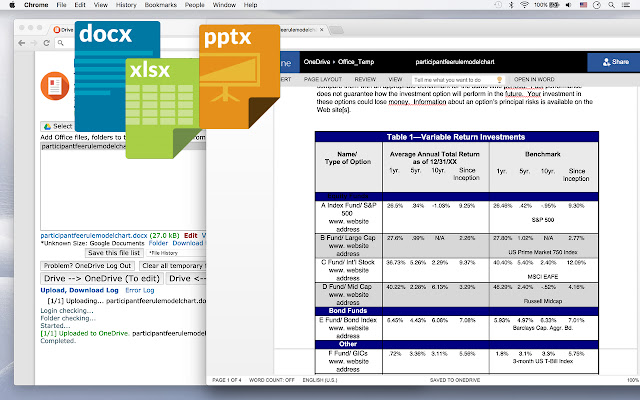
Task: Open a new tab in front window
Action: point(336,30)
